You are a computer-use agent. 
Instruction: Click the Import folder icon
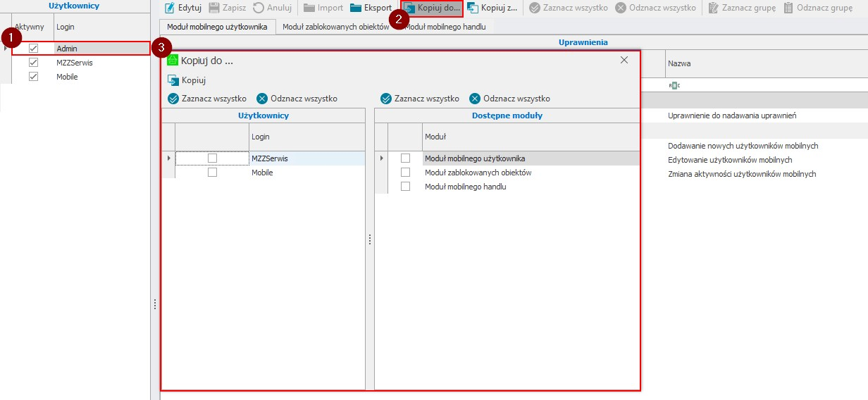[309, 8]
